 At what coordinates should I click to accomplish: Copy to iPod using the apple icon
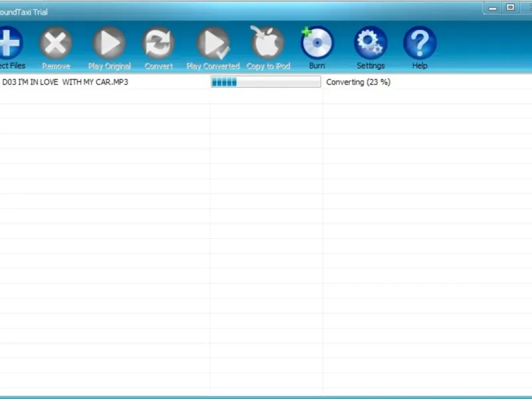[x=267, y=43]
